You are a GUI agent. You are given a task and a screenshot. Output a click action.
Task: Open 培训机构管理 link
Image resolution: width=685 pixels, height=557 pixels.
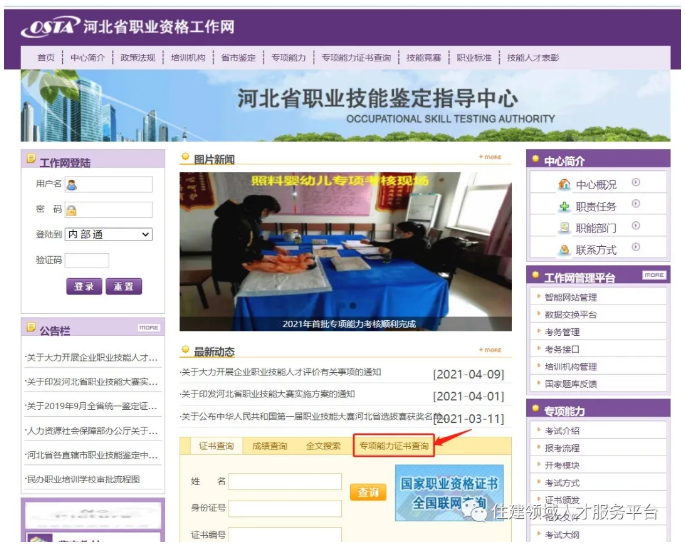571,367
